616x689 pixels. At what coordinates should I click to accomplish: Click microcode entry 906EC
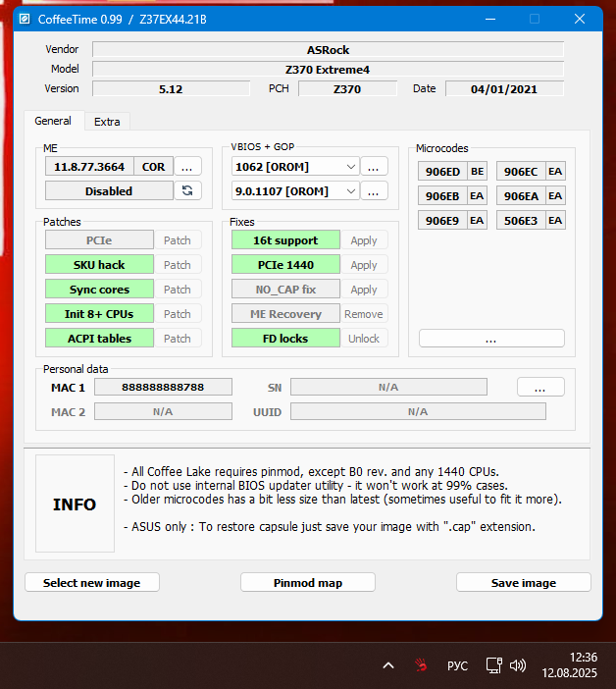tap(521, 172)
